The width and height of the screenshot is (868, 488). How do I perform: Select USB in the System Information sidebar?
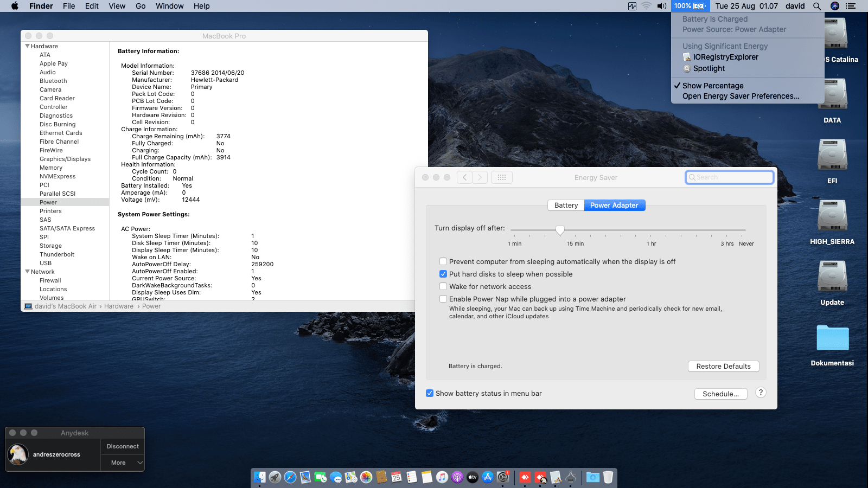46,263
